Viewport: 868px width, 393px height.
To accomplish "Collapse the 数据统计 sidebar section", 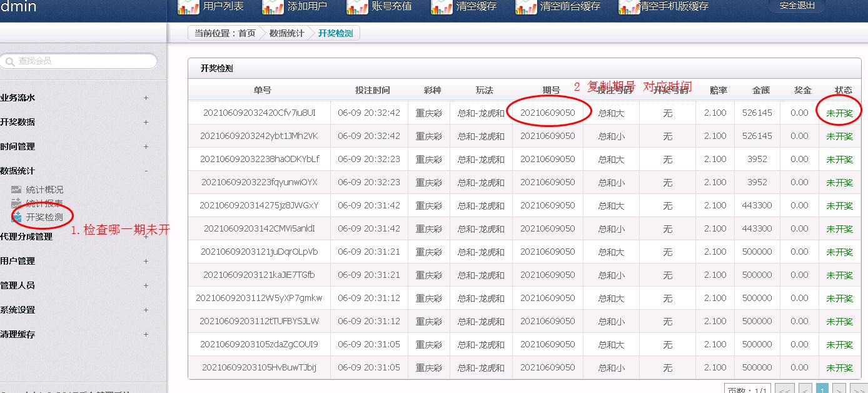I will click(146, 171).
